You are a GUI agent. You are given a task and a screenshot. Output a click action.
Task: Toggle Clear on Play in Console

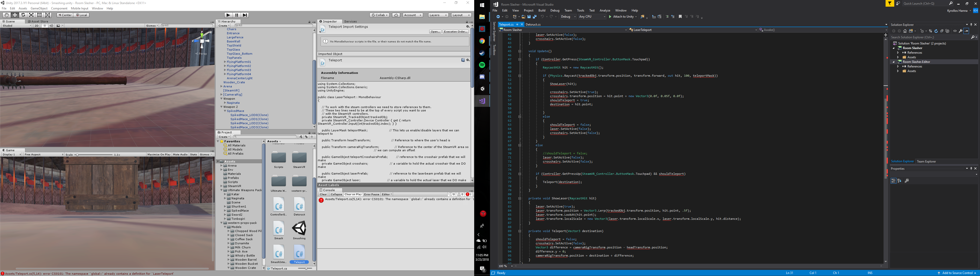click(353, 194)
